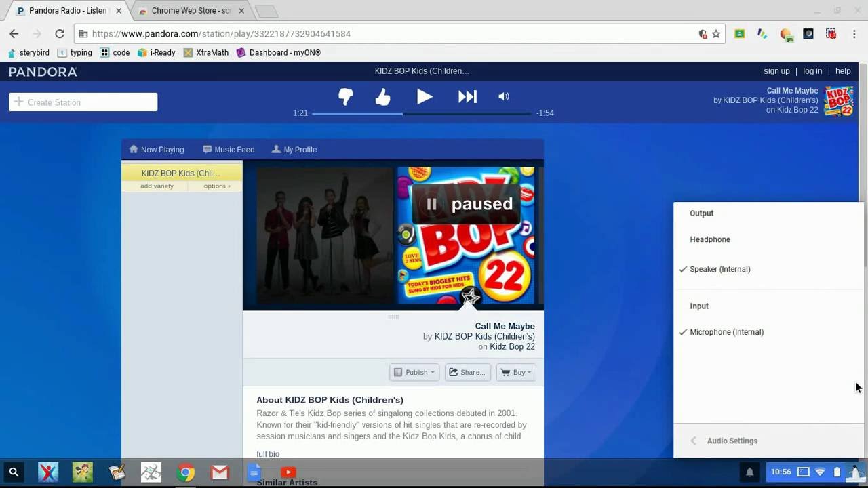
Task: Open the full bio link
Action: 268,454
